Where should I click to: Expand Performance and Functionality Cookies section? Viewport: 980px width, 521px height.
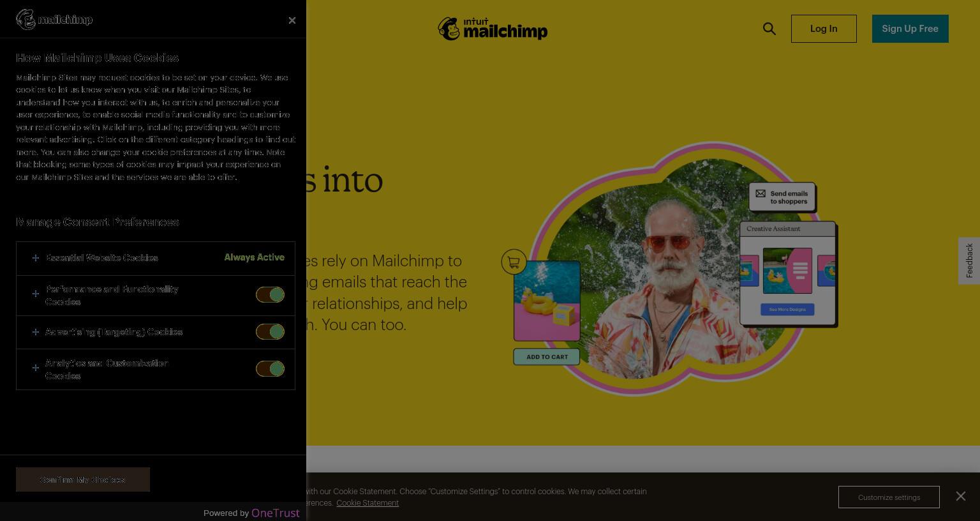36,294
